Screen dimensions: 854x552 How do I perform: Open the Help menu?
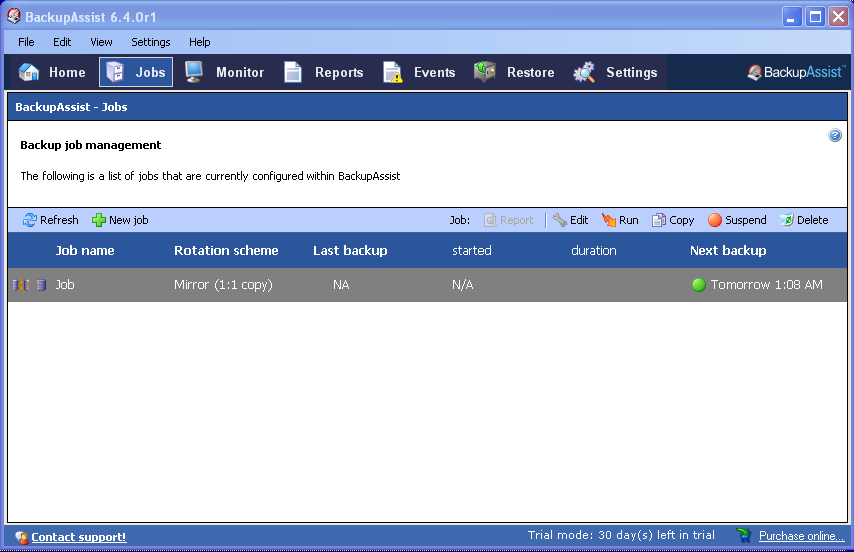point(199,42)
